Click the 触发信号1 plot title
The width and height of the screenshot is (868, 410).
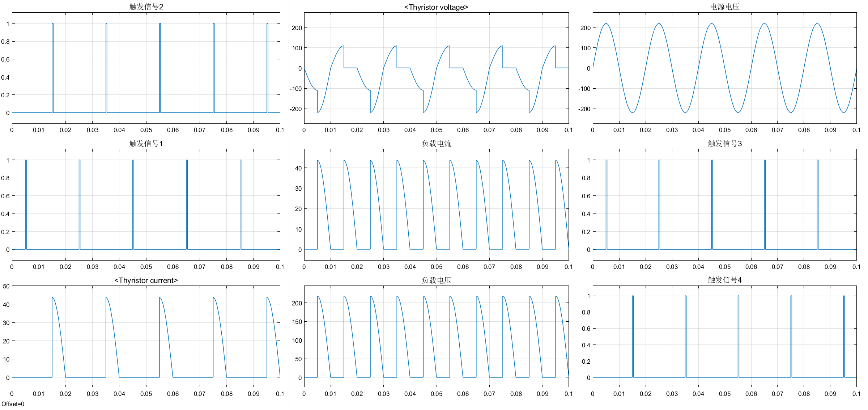(146, 144)
